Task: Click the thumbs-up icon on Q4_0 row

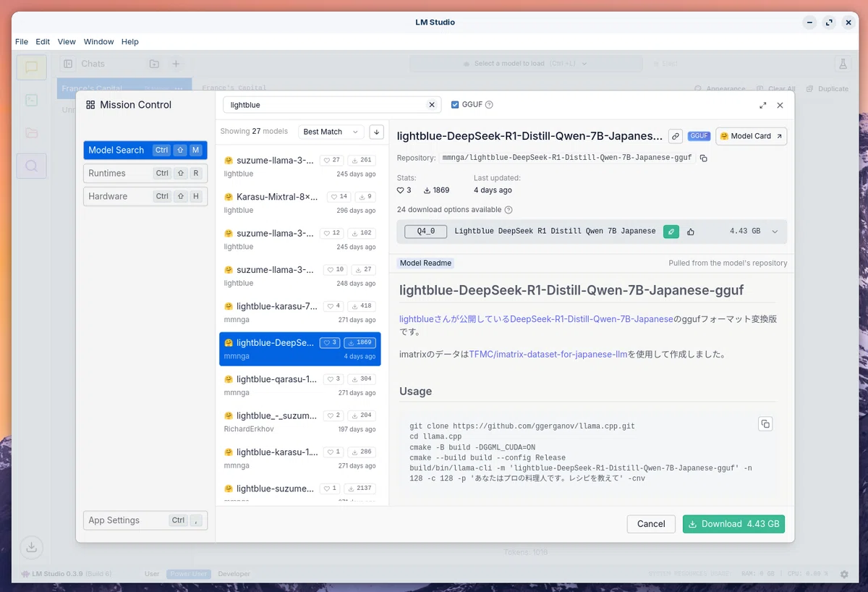Action: 691,232
